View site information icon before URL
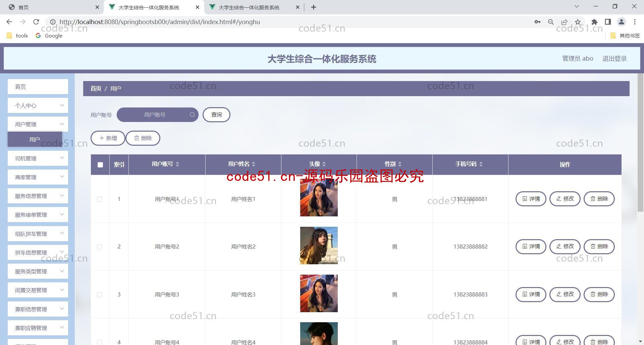644x345 pixels. [53, 22]
